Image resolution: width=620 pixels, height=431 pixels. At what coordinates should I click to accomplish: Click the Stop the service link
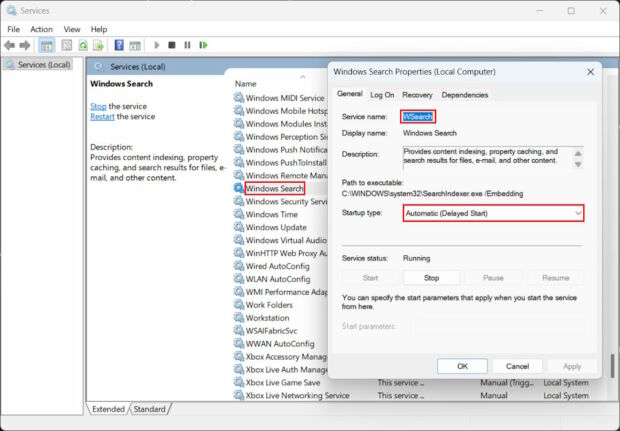click(x=98, y=106)
